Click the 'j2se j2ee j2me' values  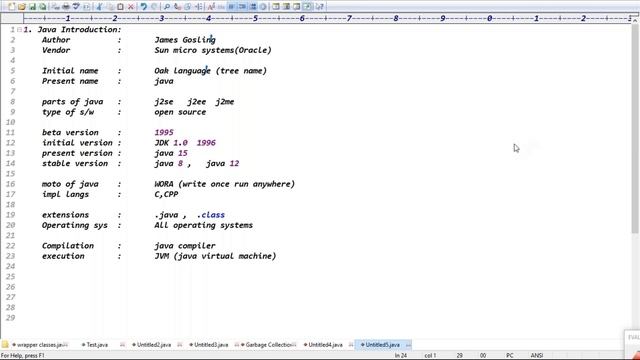[194, 102]
